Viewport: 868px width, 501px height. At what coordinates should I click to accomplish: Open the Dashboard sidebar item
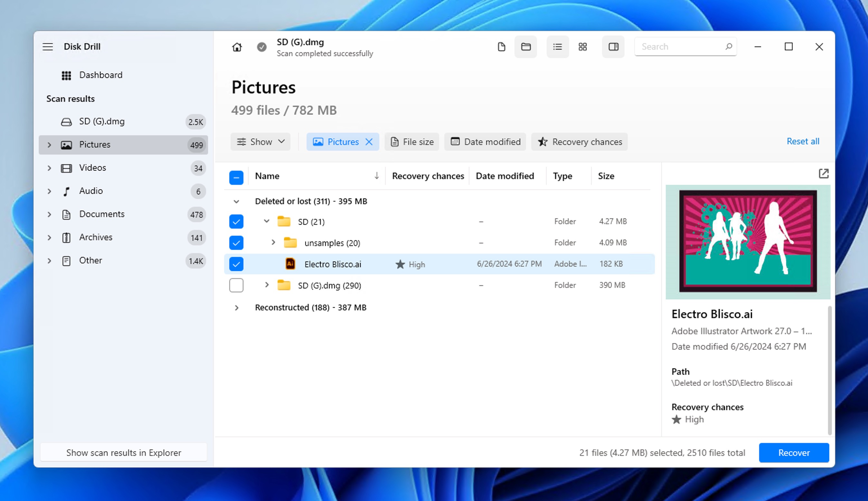[124, 75]
